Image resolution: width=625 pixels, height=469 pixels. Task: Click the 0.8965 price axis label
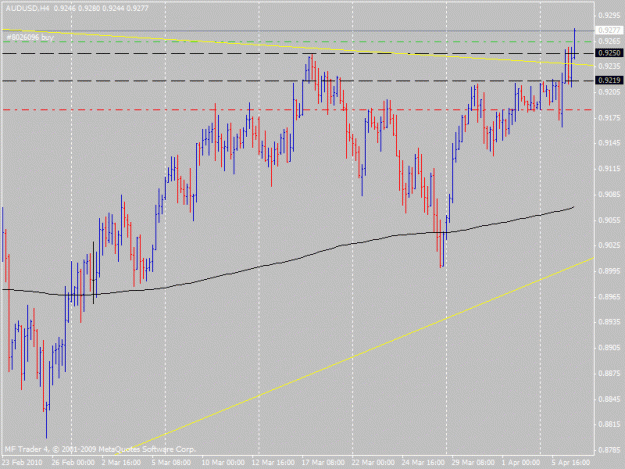tap(609, 296)
